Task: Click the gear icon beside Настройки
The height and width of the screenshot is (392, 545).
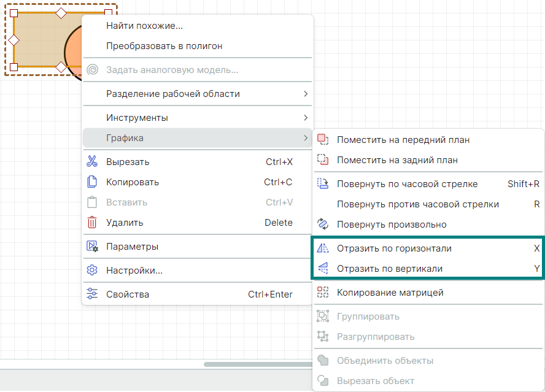Action: (92, 271)
